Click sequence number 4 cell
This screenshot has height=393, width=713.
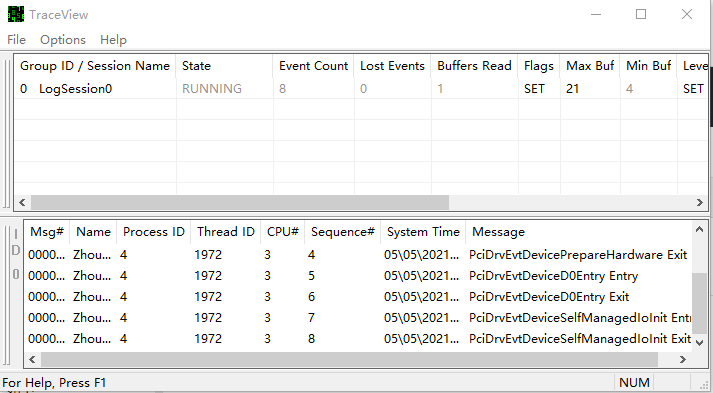[311, 255]
